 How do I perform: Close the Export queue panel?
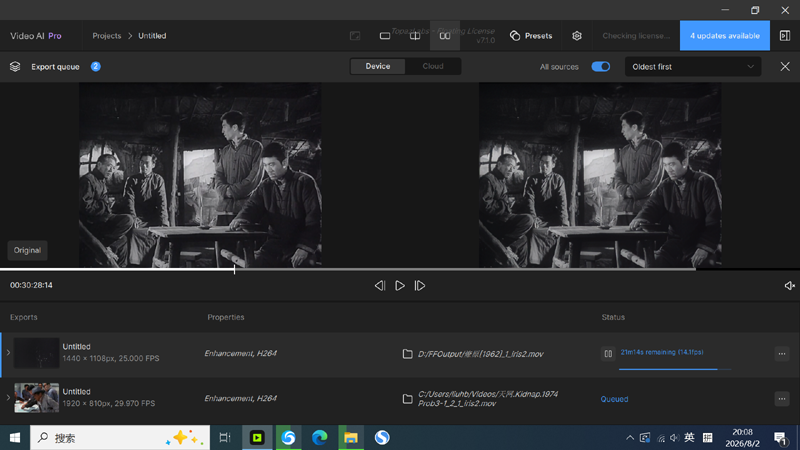785,66
